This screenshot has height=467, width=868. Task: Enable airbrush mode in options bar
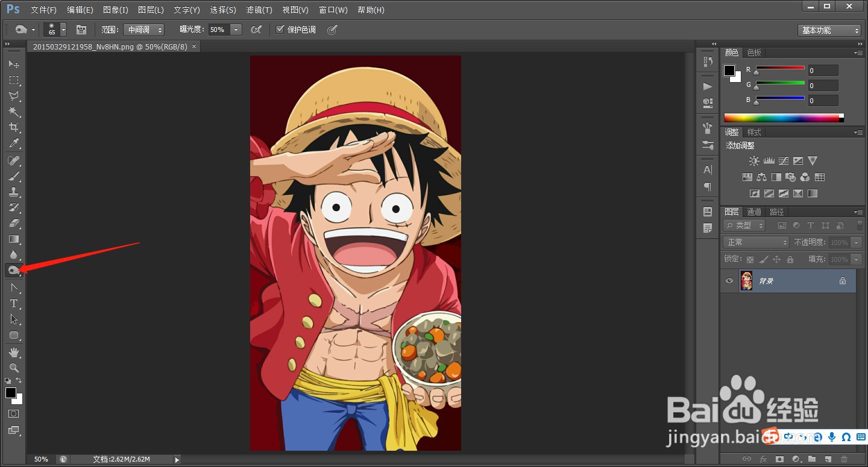pyautogui.click(x=256, y=30)
